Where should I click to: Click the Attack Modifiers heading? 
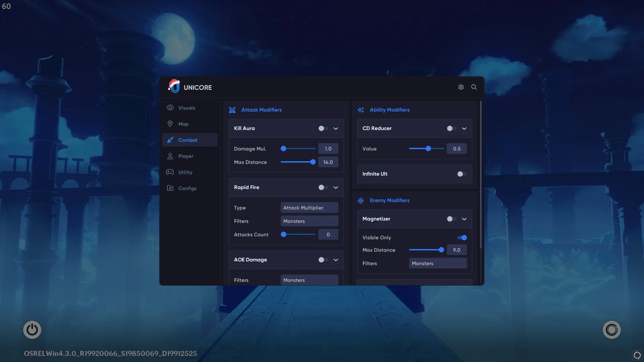coord(261,110)
